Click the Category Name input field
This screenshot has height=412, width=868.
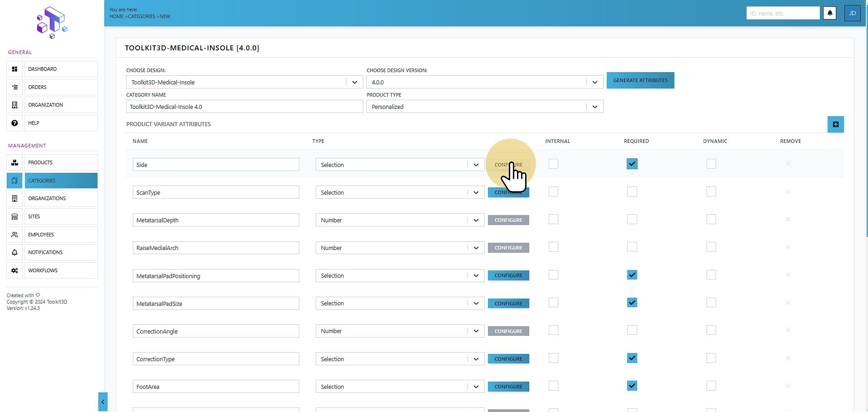point(244,107)
